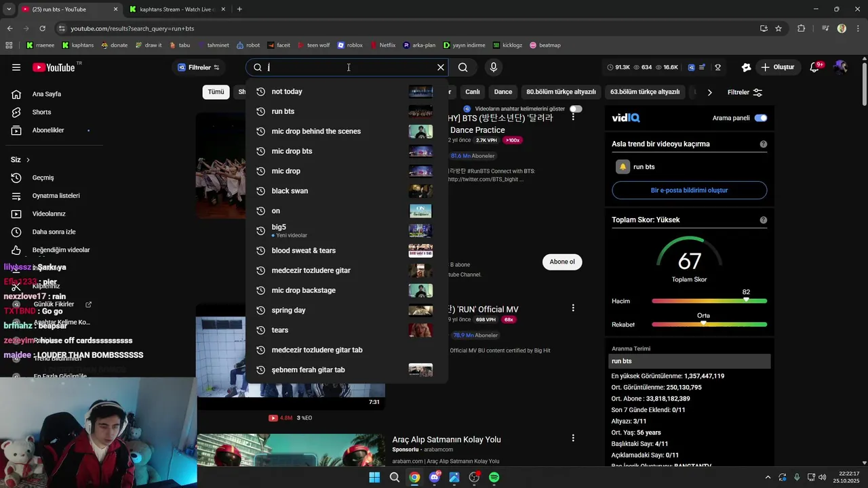The image size is (868, 488).
Task: Focus the YouTube search input field
Action: (x=348, y=67)
